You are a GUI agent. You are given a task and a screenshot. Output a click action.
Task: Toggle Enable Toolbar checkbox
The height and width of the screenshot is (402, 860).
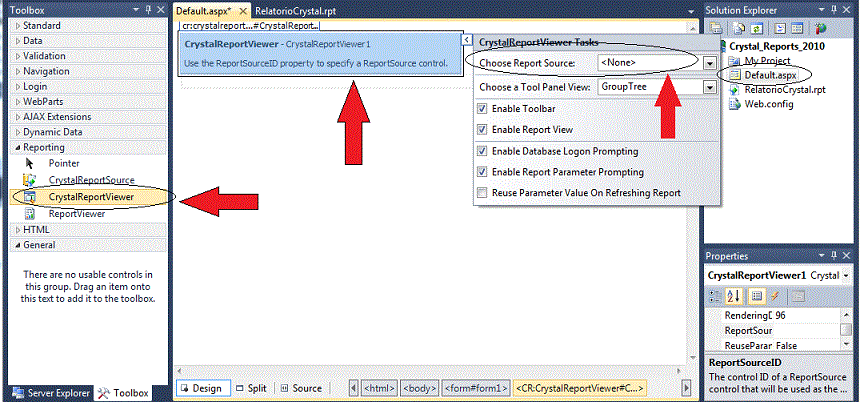tap(482, 109)
